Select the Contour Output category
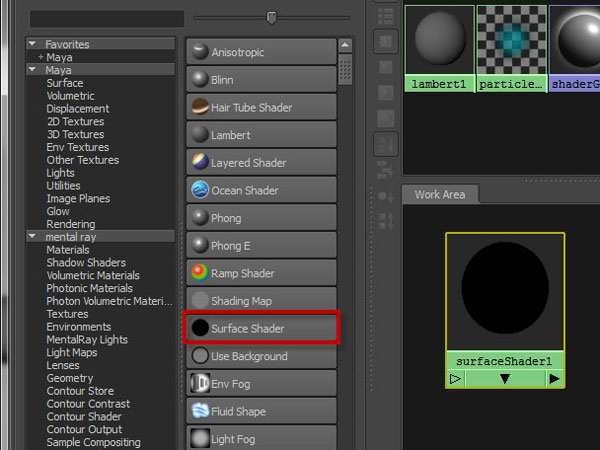Screen dimensions: 600x450 (84, 429)
